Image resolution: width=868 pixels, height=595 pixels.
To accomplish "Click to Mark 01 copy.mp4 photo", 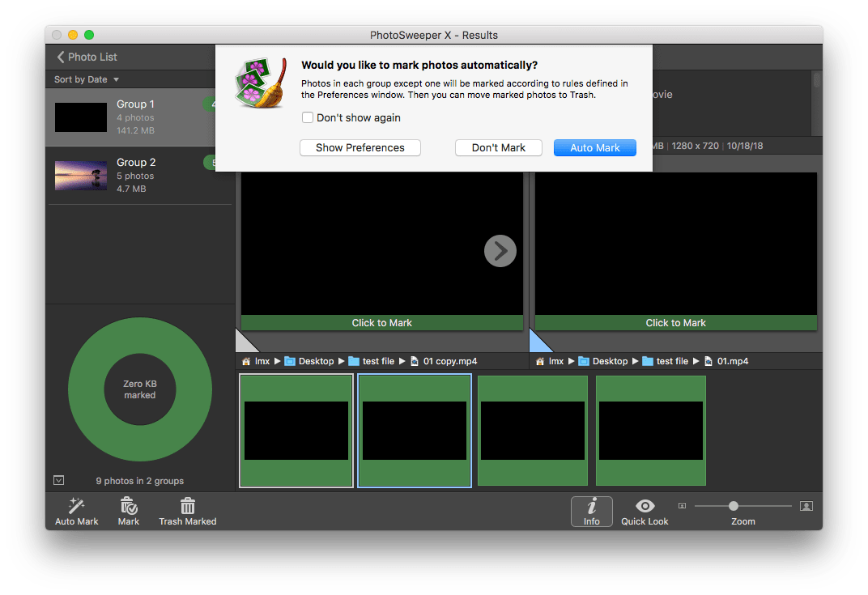I will coord(382,323).
